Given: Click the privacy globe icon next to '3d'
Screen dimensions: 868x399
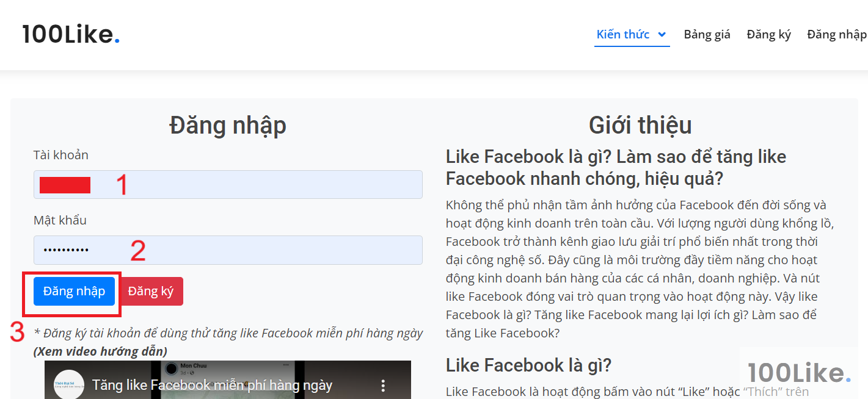Looking at the screenshot, I should tap(191, 372).
